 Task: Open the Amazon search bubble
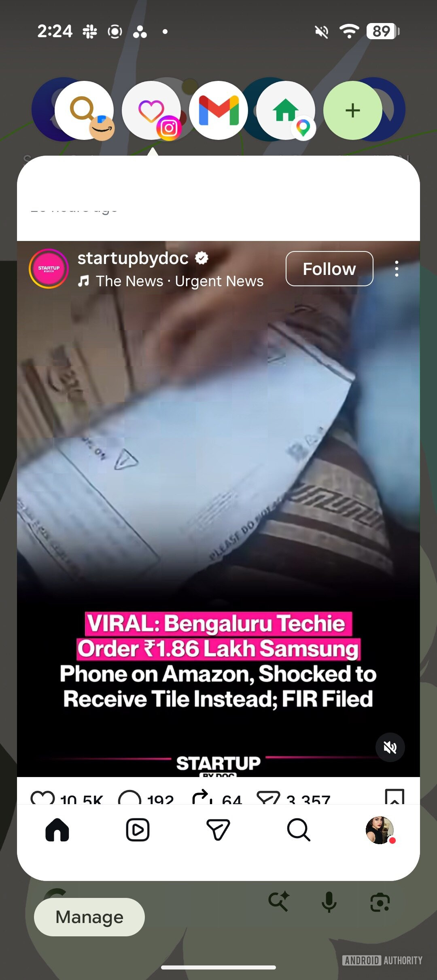pyautogui.click(x=84, y=110)
